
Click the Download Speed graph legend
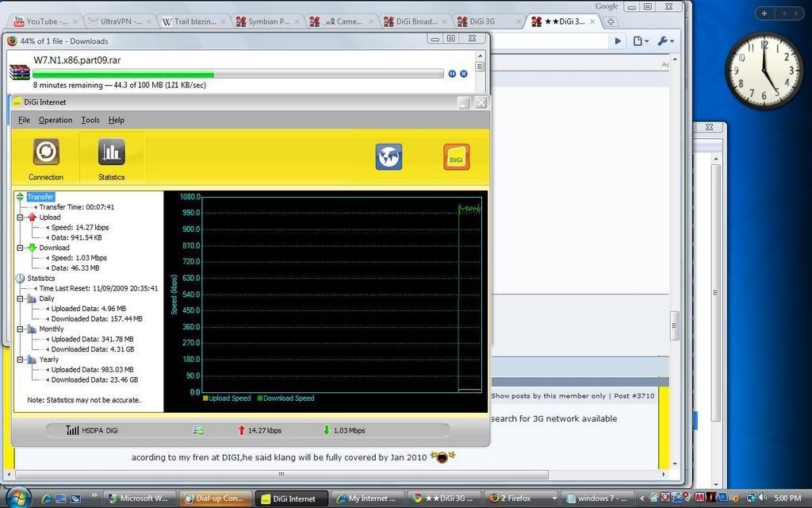tap(285, 398)
